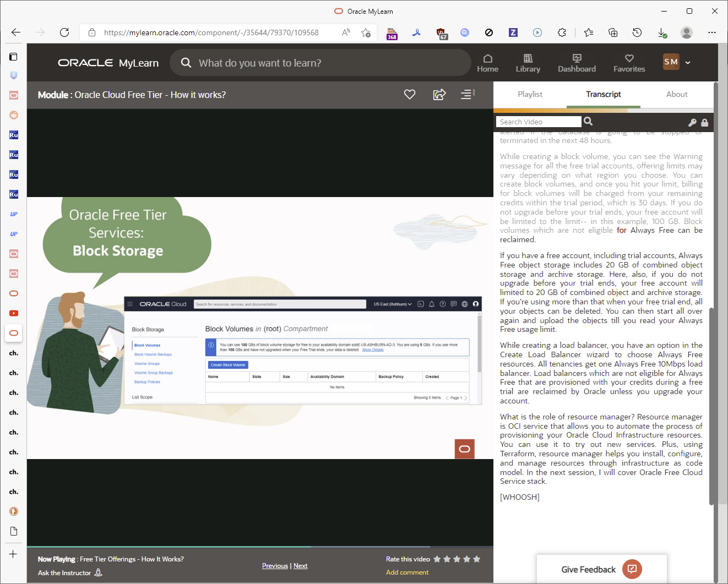Click the Ask the Instructor icon
Image resolution: width=728 pixels, height=584 pixels.
pyautogui.click(x=99, y=572)
